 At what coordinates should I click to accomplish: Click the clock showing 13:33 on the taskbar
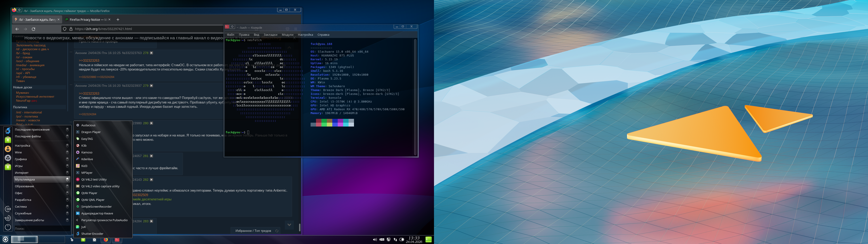pos(414,240)
